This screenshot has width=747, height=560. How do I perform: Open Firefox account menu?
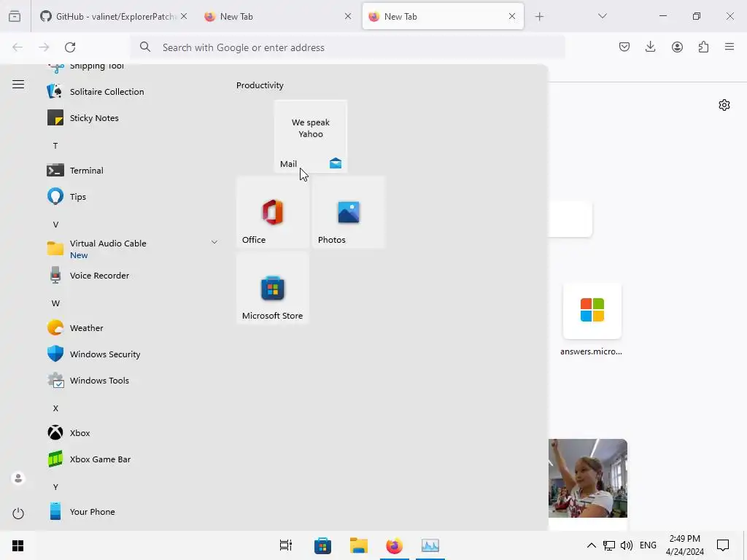[x=677, y=47]
